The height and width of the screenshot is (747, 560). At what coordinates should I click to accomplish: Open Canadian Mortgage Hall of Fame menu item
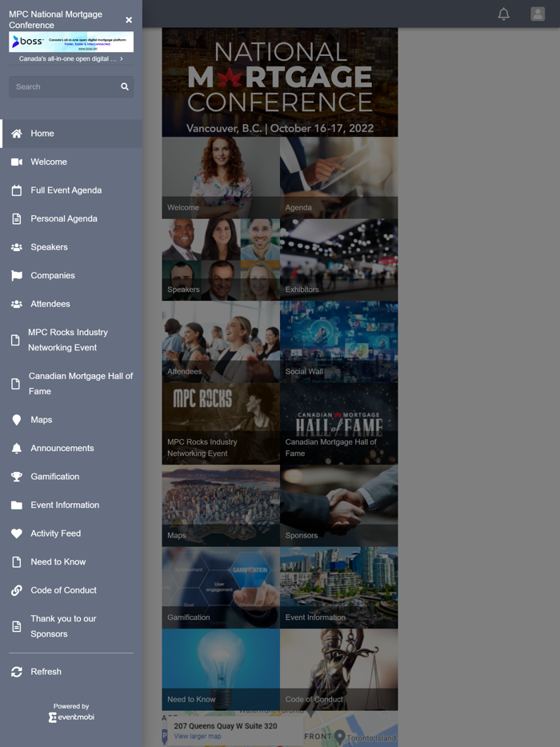[x=71, y=384]
